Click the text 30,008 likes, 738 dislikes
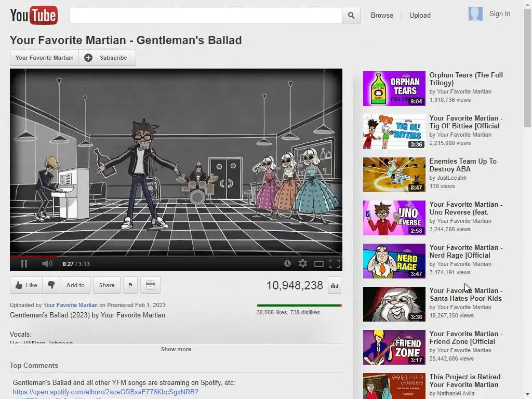Image resolution: width=532 pixels, height=399 pixels. (288, 312)
